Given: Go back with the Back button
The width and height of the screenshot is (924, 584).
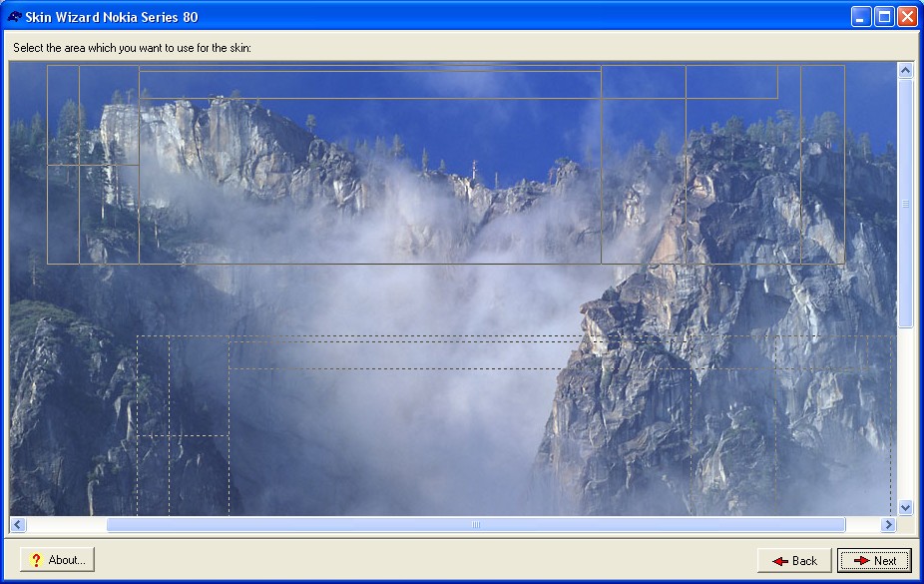Looking at the screenshot, I should pos(794,560).
